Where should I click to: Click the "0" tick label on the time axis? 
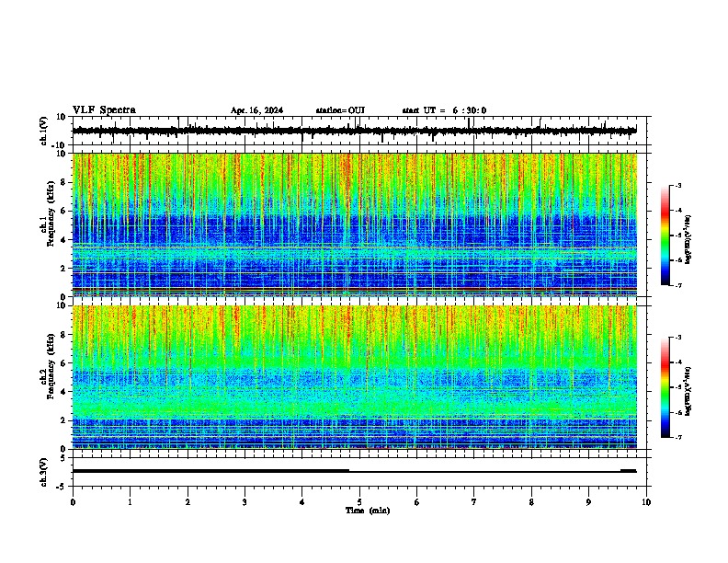[73, 502]
